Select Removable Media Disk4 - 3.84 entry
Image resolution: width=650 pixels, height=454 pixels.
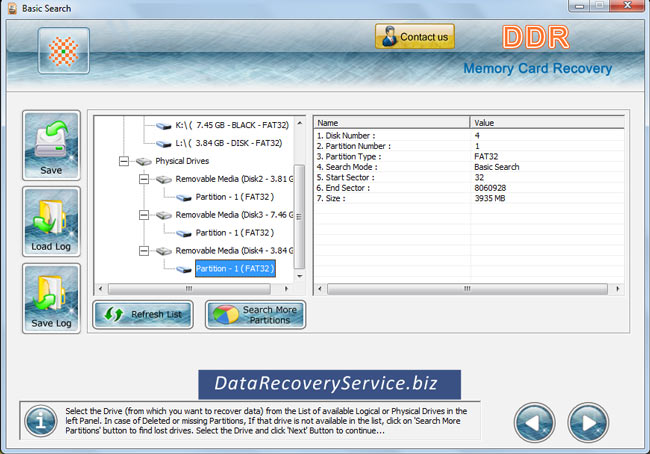click(x=234, y=251)
